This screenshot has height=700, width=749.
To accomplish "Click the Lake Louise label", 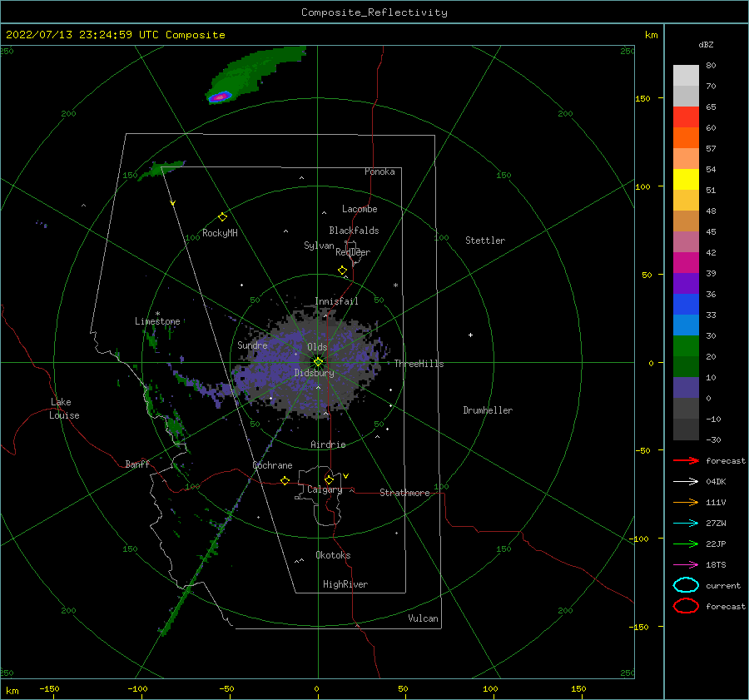I will 64,409.
